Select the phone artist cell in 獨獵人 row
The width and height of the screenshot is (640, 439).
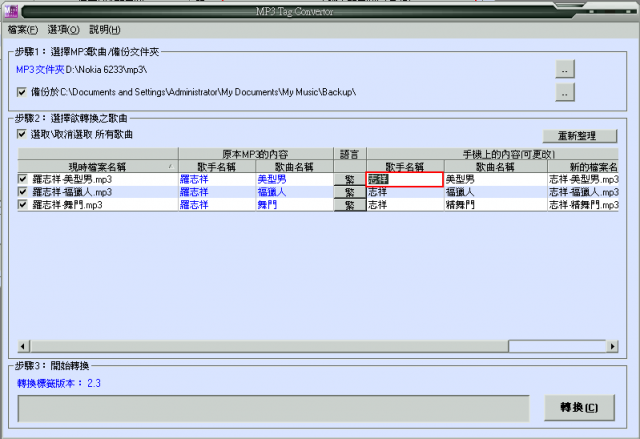[x=405, y=192]
